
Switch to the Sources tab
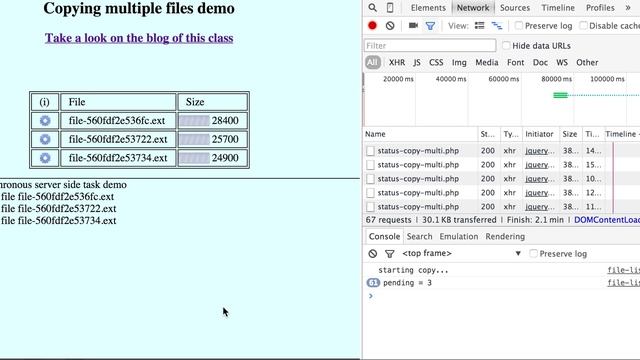coord(515,8)
